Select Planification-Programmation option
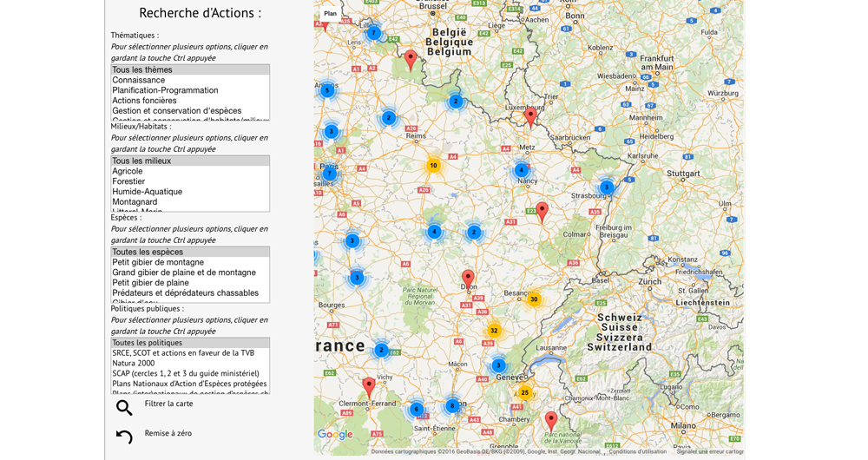The image size is (868, 460). 190,90
